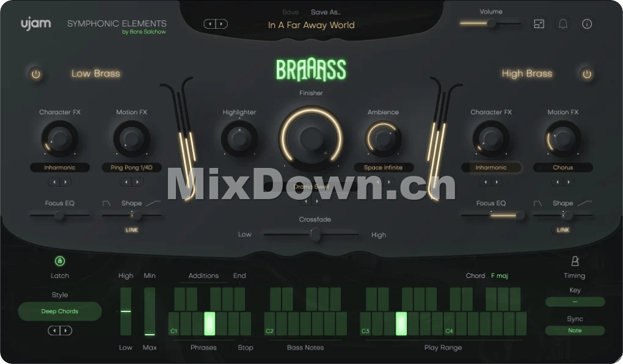Screen dimensions: 623x364
Task: Open preset name In A Far Away World
Action: click(x=311, y=25)
